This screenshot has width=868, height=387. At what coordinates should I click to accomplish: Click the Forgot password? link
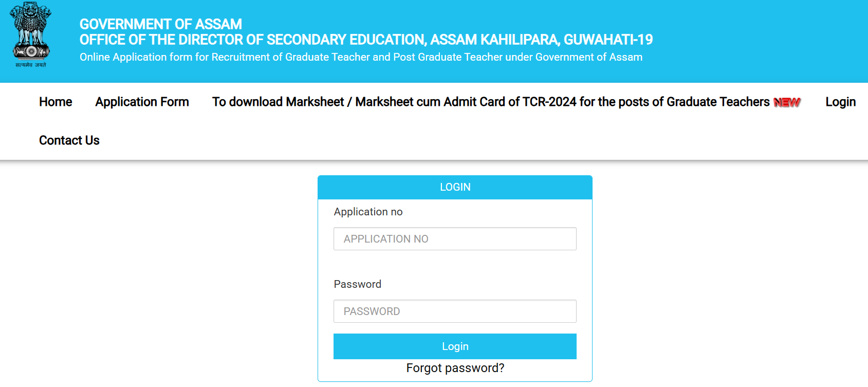[455, 368]
